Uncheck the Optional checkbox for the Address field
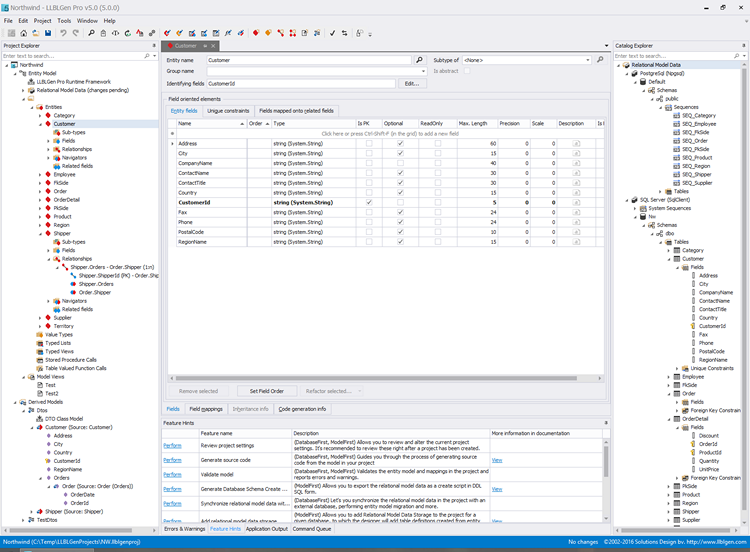This screenshot has width=750, height=552. click(x=401, y=144)
